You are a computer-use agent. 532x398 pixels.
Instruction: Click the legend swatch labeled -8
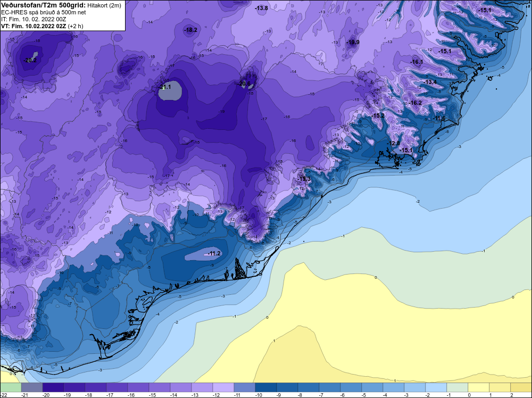pyautogui.click(x=309, y=387)
